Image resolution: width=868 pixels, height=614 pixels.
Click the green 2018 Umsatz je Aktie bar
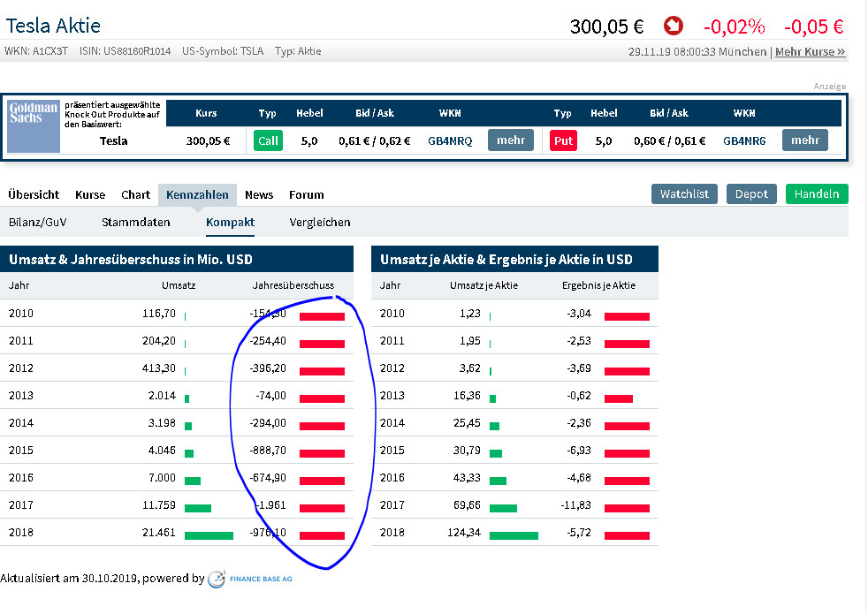click(514, 535)
